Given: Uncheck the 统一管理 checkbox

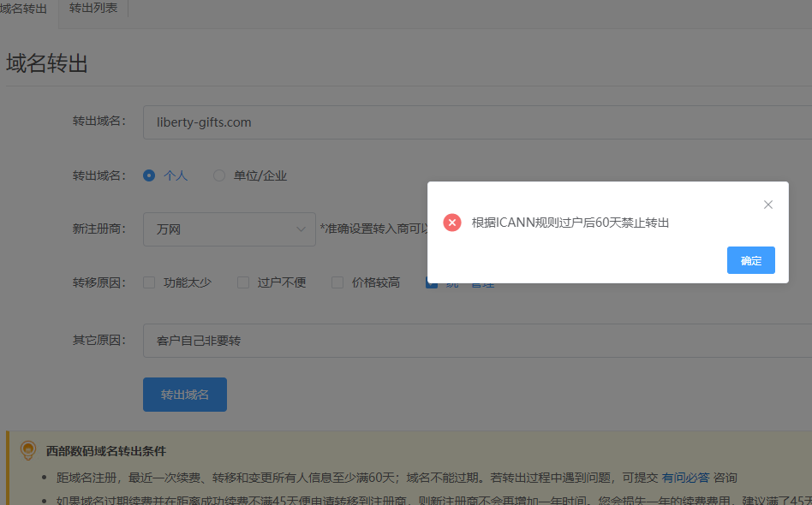Looking at the screenshot, I should coord(431,284).
